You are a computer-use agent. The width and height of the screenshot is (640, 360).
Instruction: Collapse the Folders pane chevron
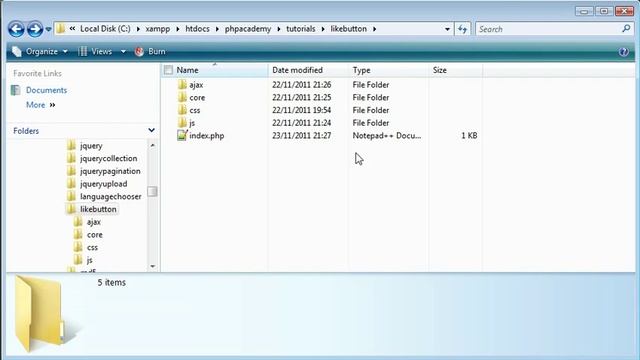pos(151,130)
